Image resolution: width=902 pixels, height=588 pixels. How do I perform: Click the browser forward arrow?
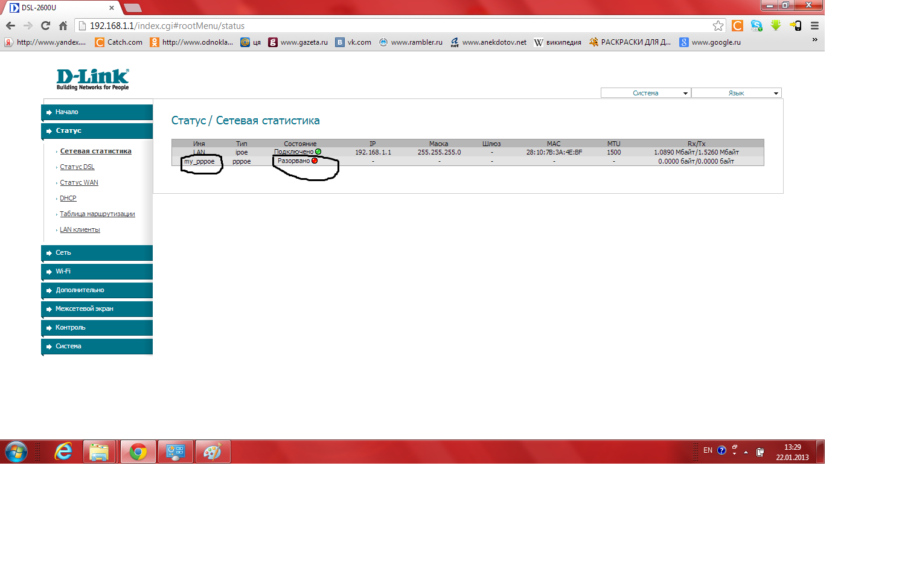tap(28, 26)
